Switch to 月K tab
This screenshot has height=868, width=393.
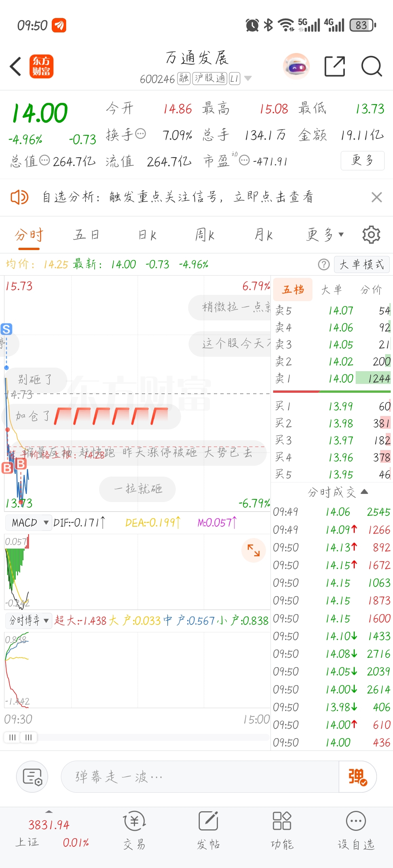point(264,235)
